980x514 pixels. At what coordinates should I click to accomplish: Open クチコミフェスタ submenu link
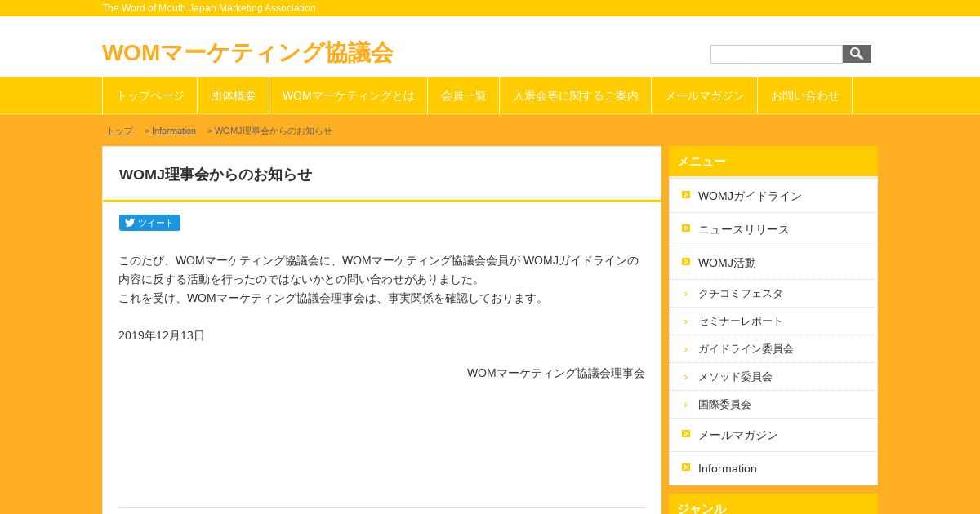773,294
